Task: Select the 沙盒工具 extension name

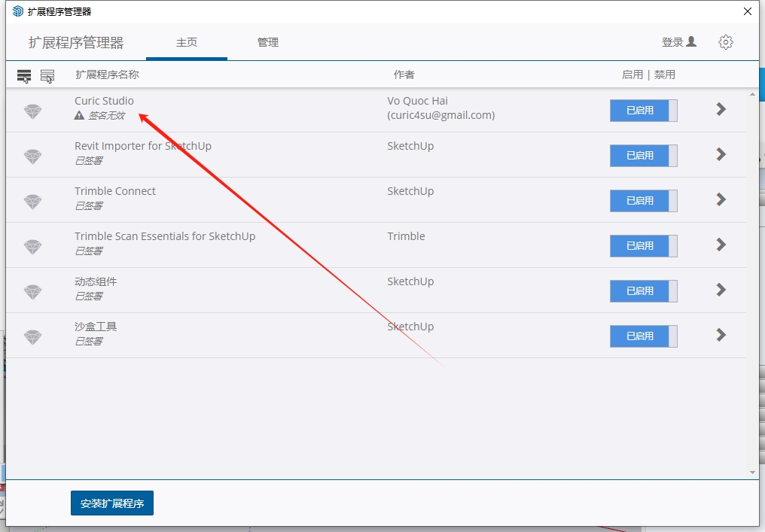Action: click(x=96, y=327)
